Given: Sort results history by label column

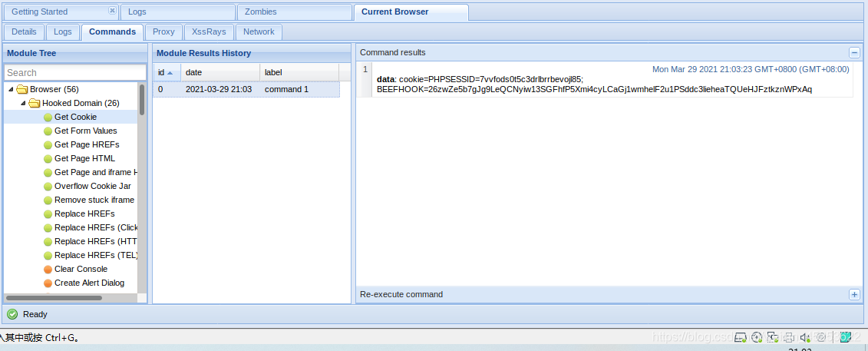Looking at the screenshot, I should tap(299, 72).
